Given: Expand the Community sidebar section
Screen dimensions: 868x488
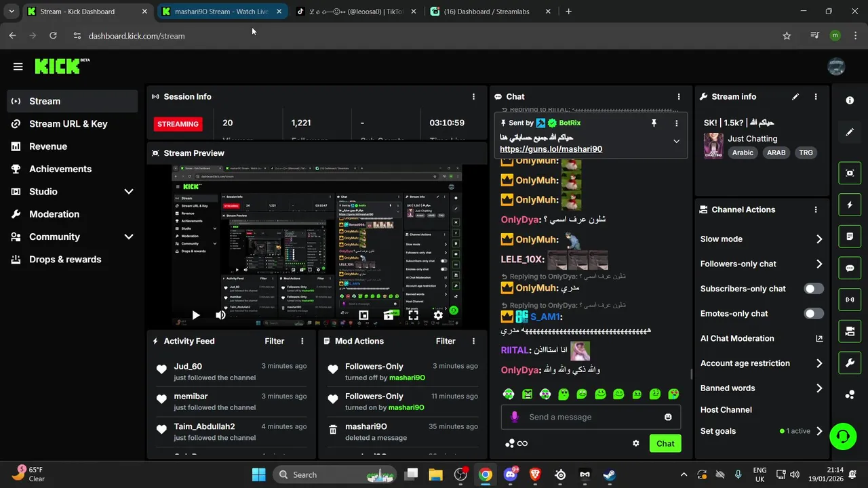Looking at the screenshot, I should tap(129, 237).
